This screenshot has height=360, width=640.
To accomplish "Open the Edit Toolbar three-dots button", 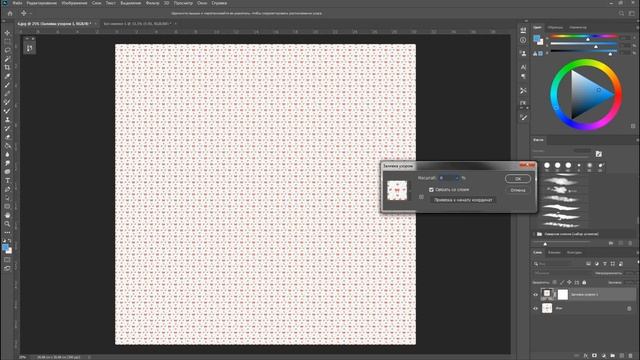I will 7,233.
